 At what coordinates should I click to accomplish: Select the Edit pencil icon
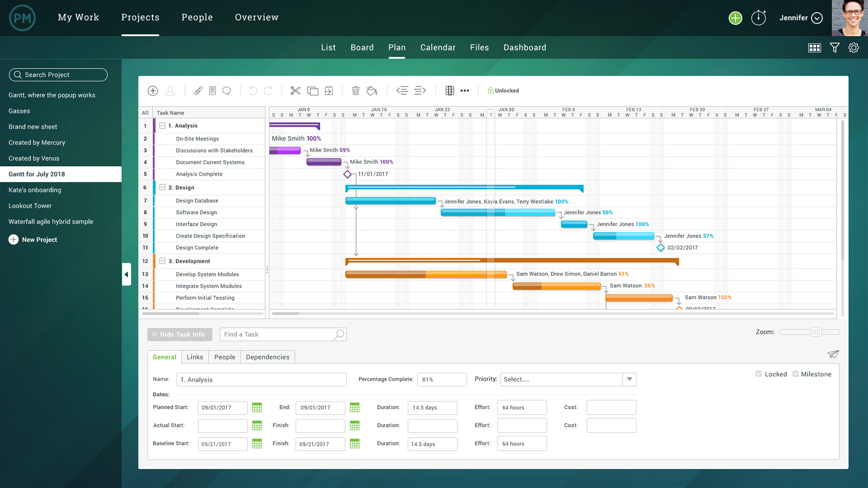click(198, 91)
